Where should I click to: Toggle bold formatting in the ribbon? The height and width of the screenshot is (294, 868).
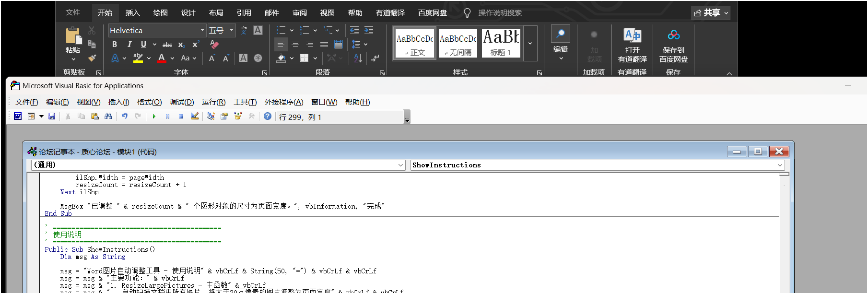(115, 44)
